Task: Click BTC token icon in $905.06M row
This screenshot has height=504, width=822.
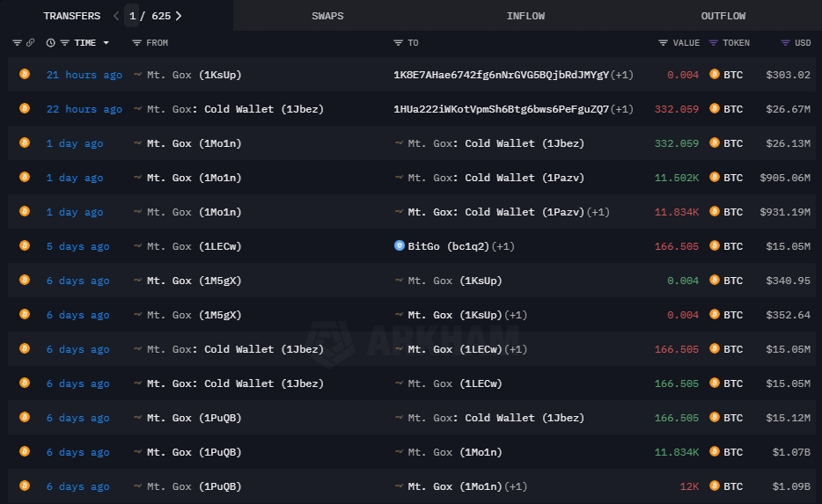Action: point(714,177)
